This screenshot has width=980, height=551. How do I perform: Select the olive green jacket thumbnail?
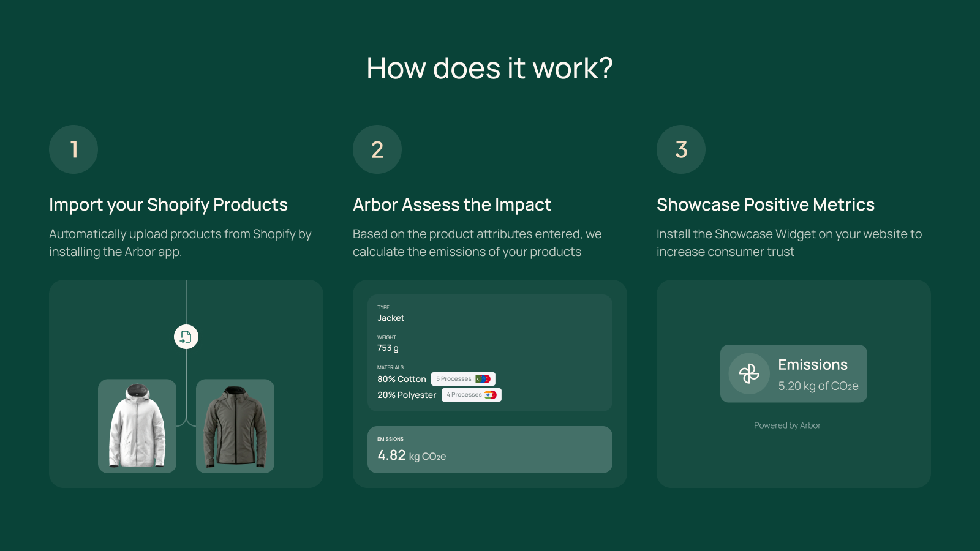[235, 426]
